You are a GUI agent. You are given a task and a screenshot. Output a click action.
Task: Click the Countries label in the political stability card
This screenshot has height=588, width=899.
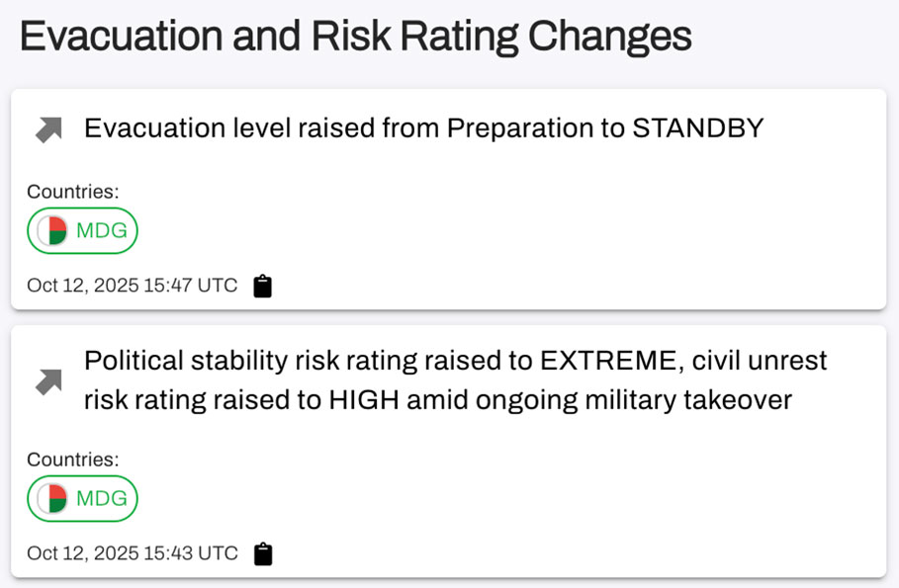click(x=72, y=460)
